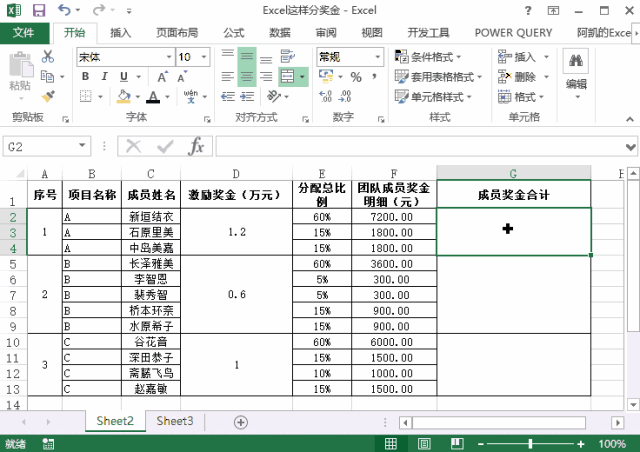Click the Copy icon in clipboard group

[47, 76]
